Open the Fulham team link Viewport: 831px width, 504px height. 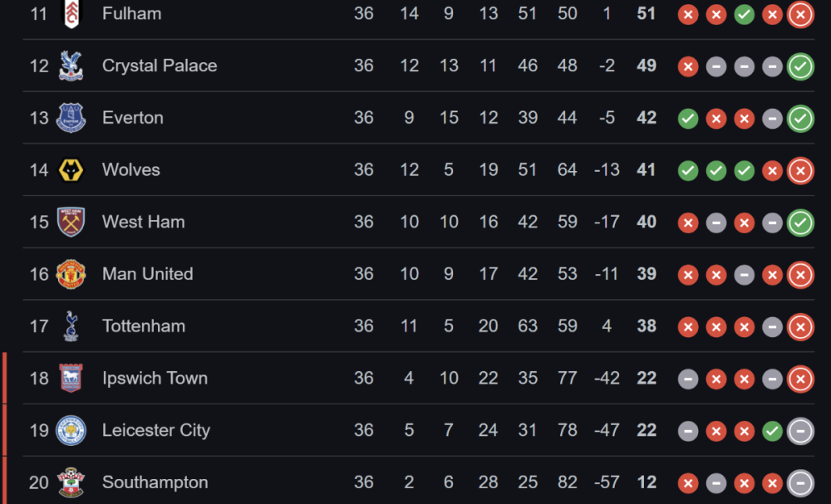pyautogui.click(x=131, y=13)
